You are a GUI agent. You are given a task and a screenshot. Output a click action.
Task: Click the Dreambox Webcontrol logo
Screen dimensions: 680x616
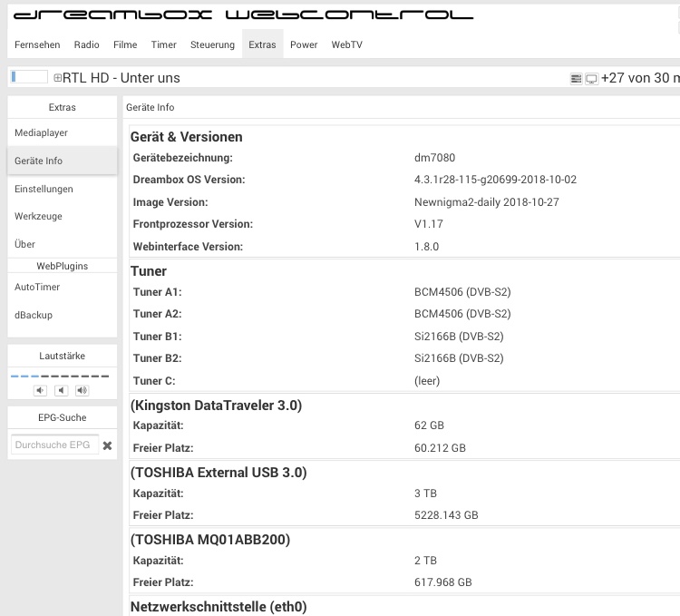243,15
